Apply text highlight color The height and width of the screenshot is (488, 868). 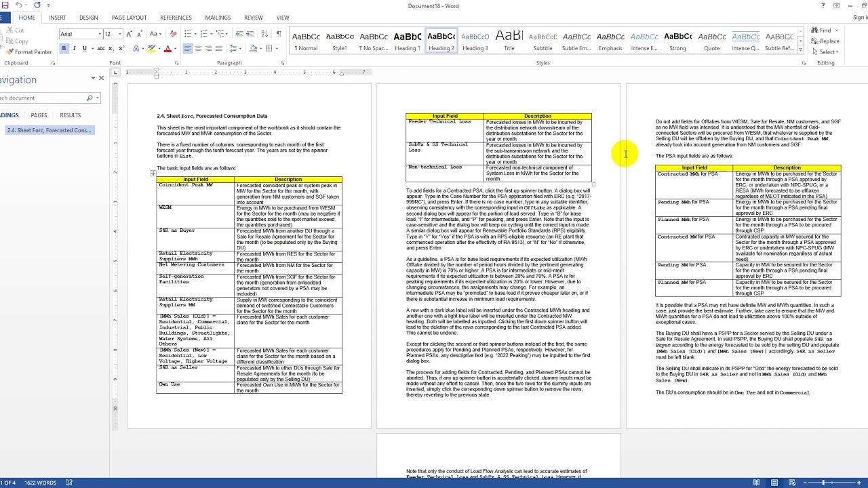[151, 48]
